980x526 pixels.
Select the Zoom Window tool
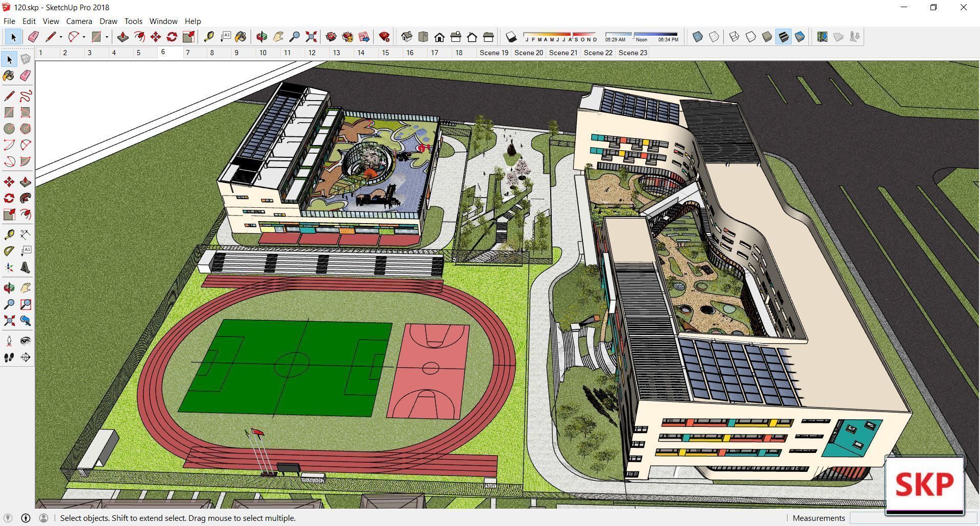tap(25, 304)
